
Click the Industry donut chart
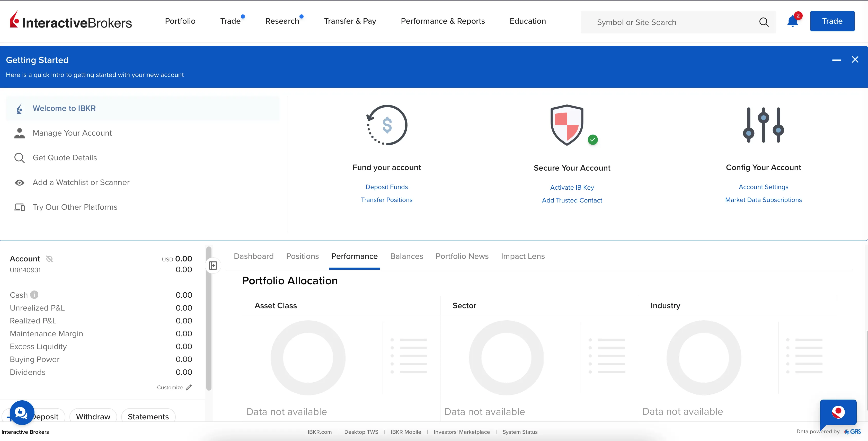point(704,358)
